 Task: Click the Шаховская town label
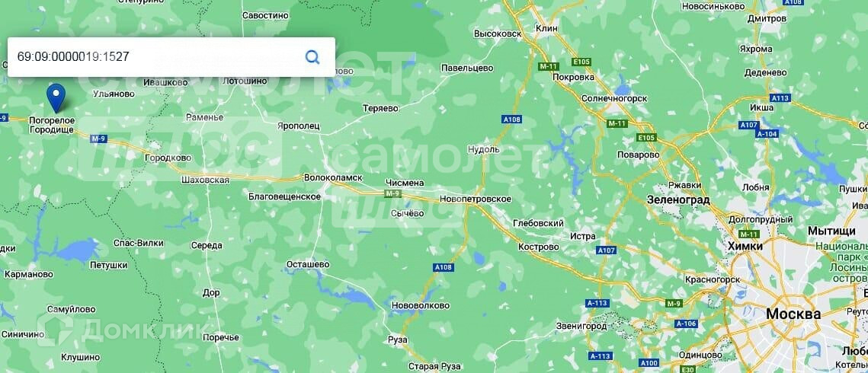(x=205, y=180)
